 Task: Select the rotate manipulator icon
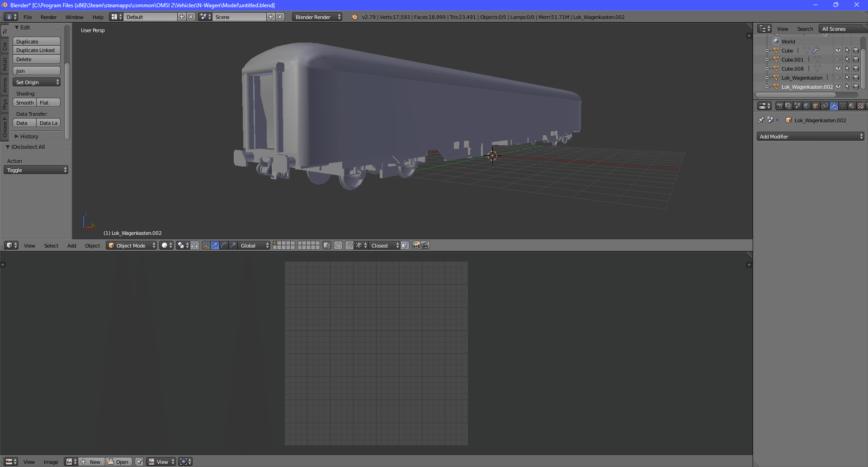click(x=224, y=245)
